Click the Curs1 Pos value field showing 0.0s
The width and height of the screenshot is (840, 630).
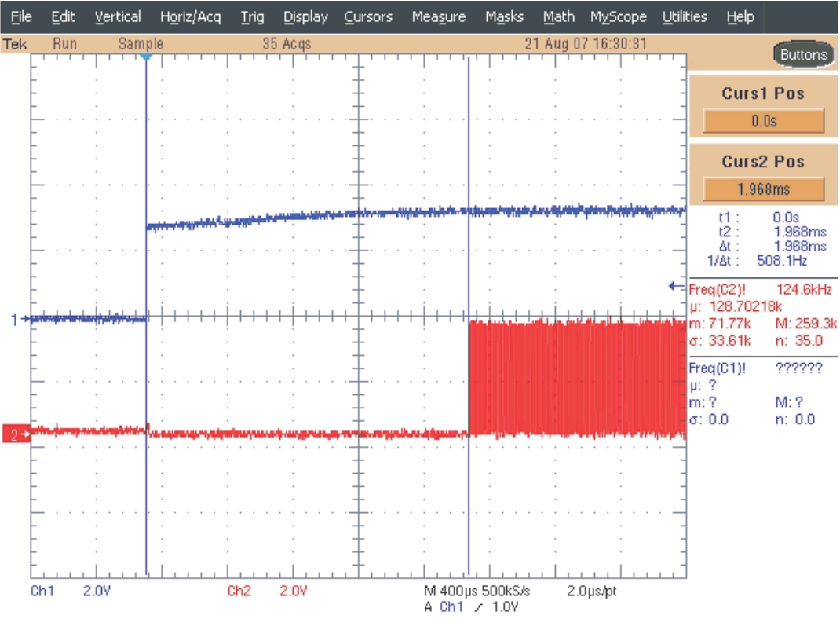(x=765, y=119)
